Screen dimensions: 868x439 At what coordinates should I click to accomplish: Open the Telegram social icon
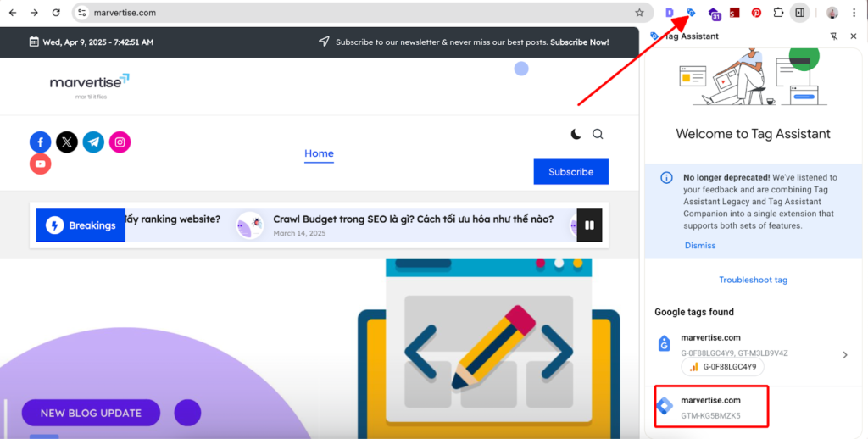click(x=93, y=142)
